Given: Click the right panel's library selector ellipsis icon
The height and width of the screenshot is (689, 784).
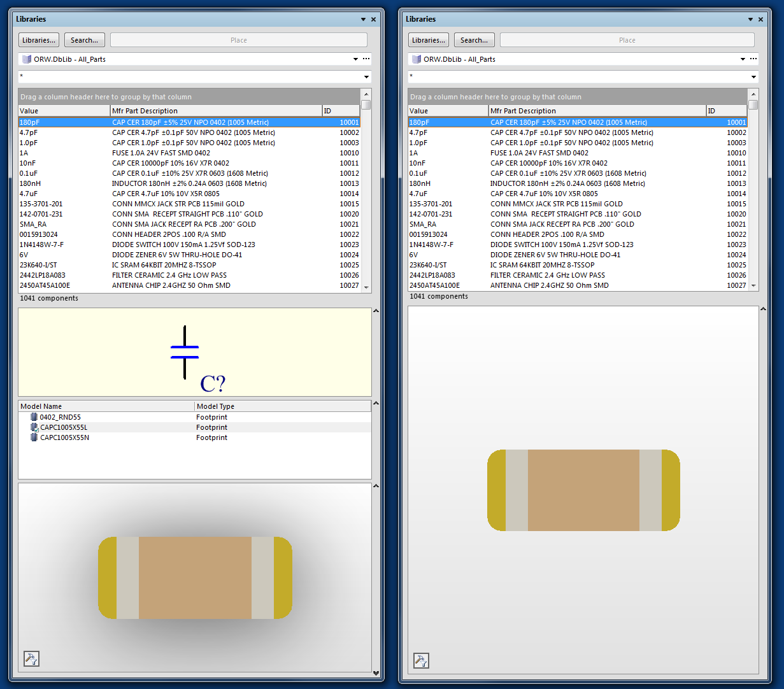Looking at the screenshot, I should (754, 59).
